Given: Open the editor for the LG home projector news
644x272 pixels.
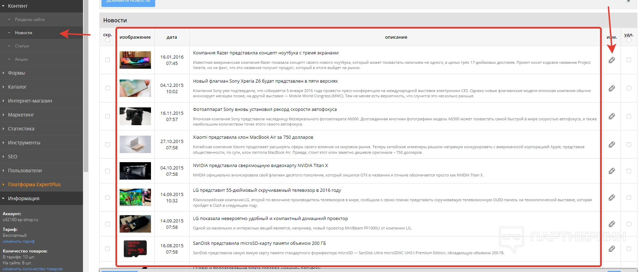Looking at the screenshot, I should click(x=612, y=224).
